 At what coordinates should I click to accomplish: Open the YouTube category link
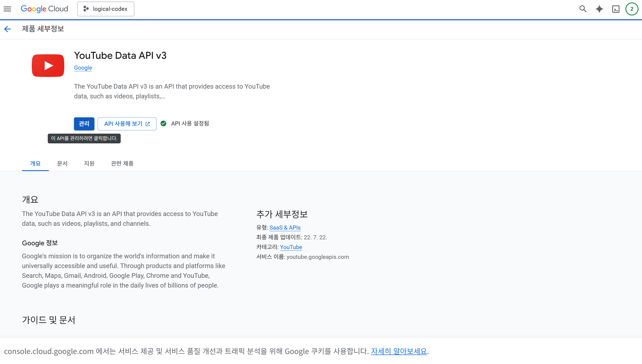pyautogui.click(x=291, y=247)
